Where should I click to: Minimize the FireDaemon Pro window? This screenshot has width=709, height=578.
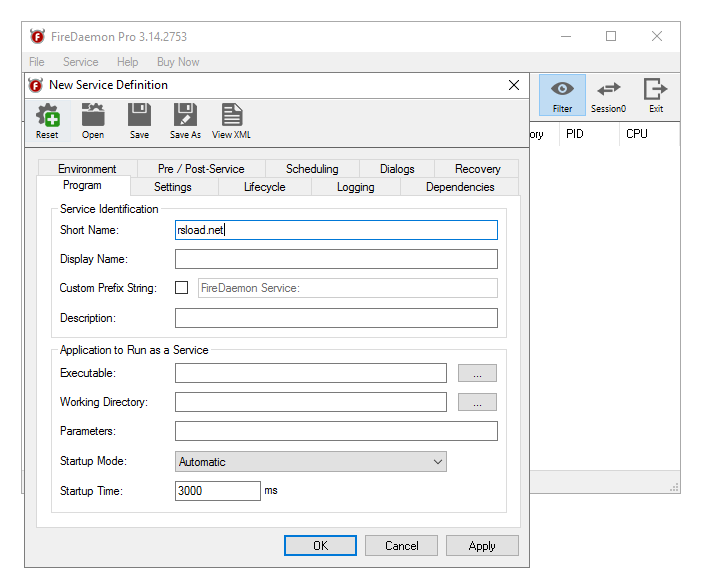566,36
